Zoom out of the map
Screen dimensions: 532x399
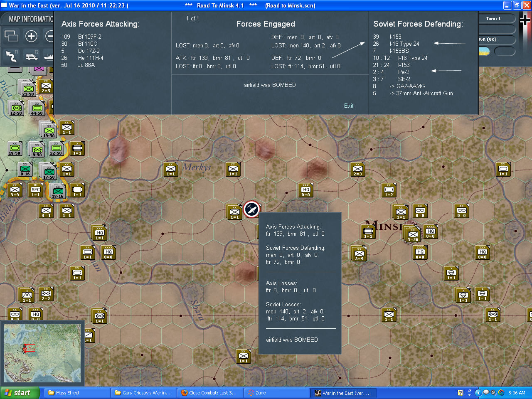pyautogui.click(x=49, y=36)
